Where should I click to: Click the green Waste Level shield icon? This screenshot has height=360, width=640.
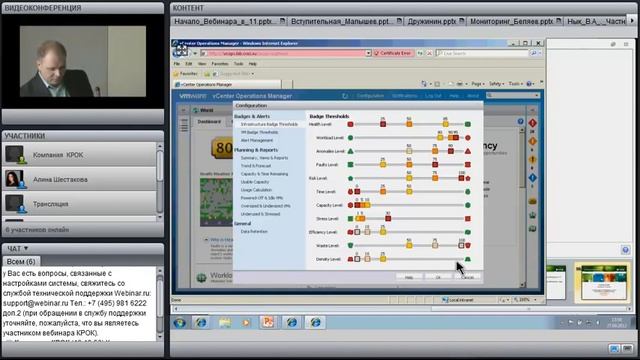350,245
